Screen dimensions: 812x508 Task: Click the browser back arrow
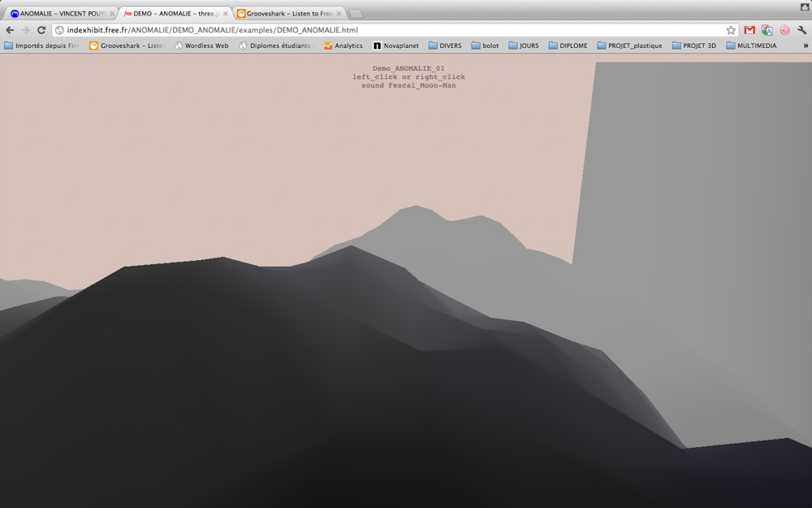click(10, 30)
